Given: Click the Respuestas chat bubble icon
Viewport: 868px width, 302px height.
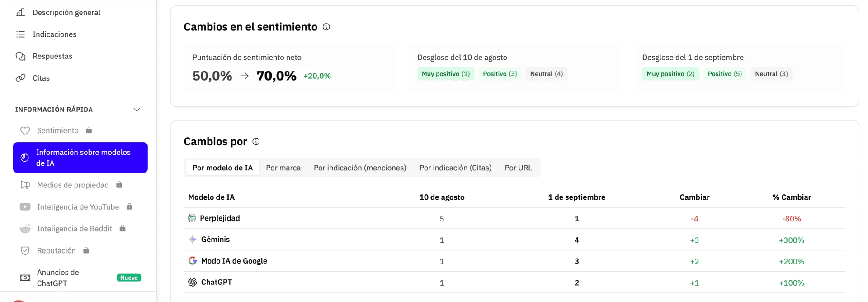Looking at the screenshot, I should pyautogui.click(x=21, y=56).
